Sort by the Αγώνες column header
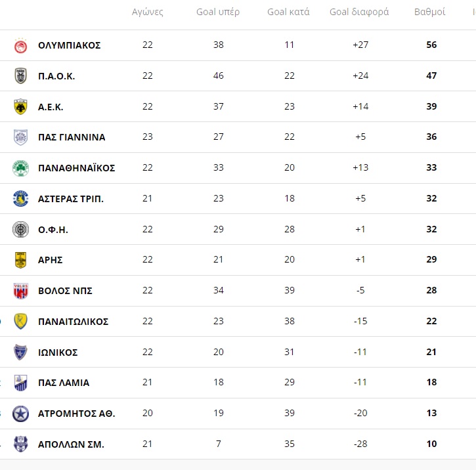This screenshot has height=470, width=476. (148, 12)
